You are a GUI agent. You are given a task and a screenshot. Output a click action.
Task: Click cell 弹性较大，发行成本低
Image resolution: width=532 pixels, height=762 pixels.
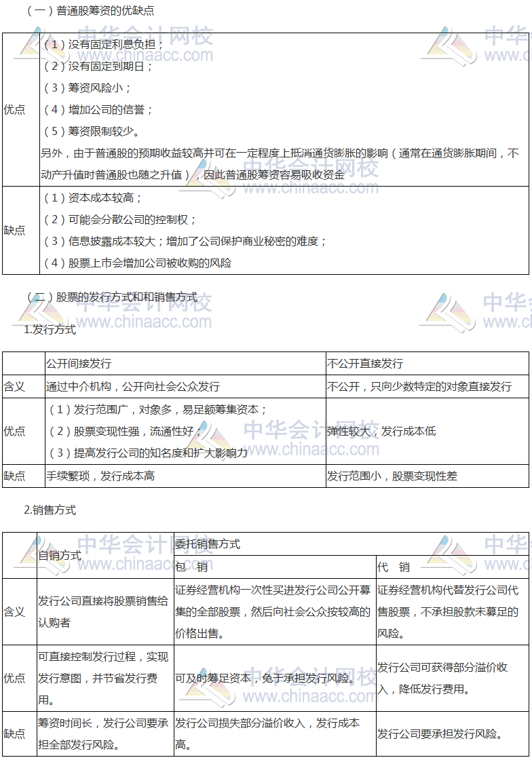(381, 432)
